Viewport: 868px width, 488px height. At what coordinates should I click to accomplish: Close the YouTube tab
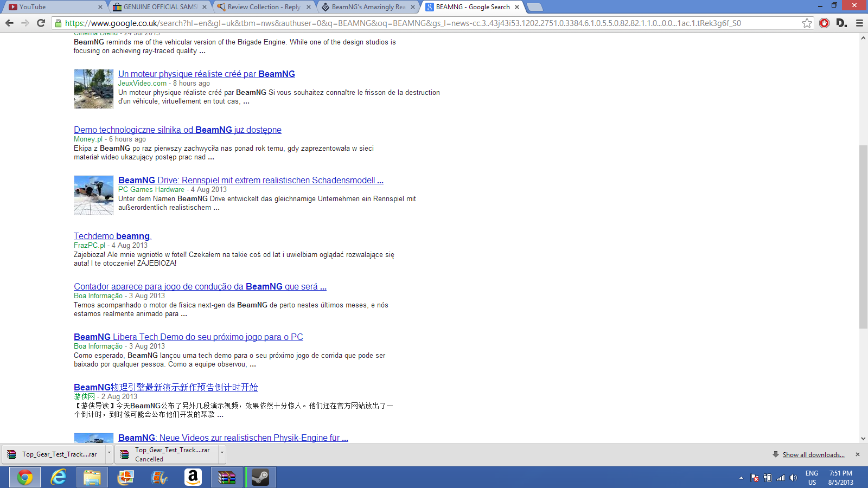(100, 7)
